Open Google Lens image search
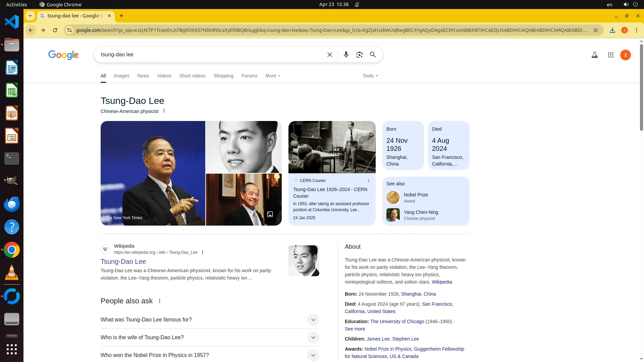 [359, 55]
